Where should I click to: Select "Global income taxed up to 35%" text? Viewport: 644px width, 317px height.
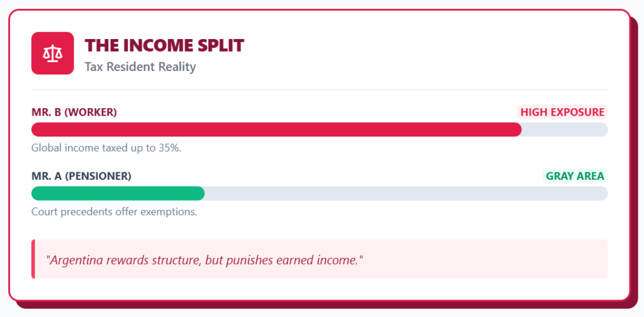click(x=106, y=148)
